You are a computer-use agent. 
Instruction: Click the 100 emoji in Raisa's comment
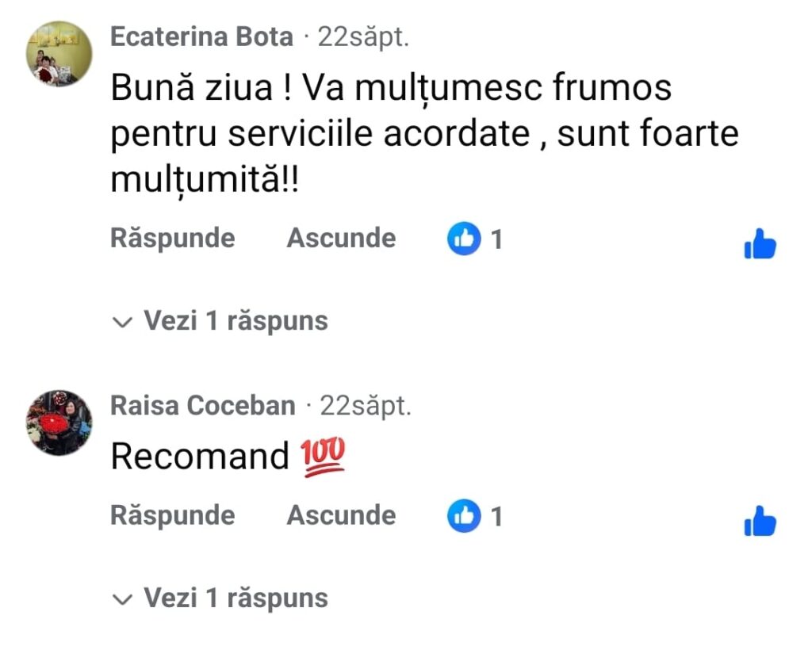[323, 456]
